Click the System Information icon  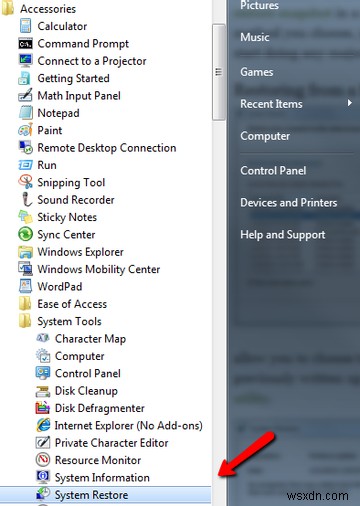pos(43,477)
